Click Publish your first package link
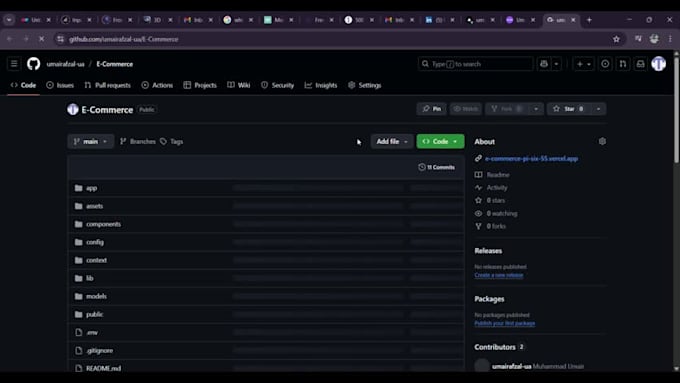The width and height of the screenshot is (680, 383). coord(504,323)
